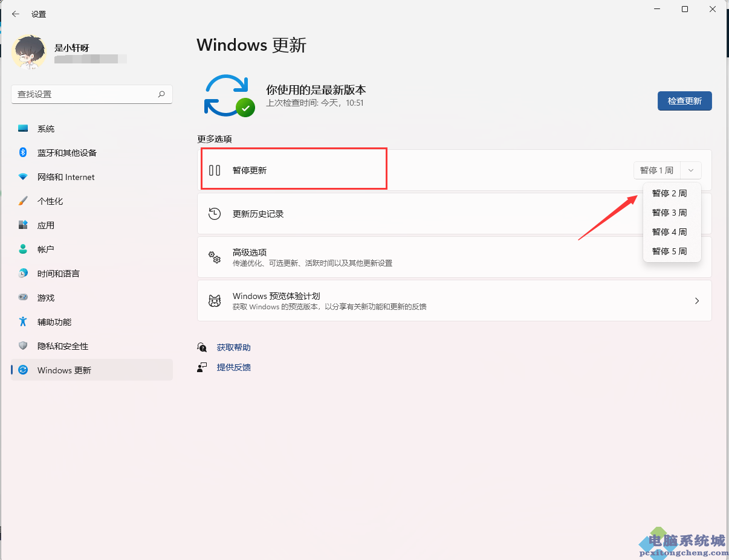
Task: Click the Insider cat icon
Action: pyautogui.click(x=215, y=301)
